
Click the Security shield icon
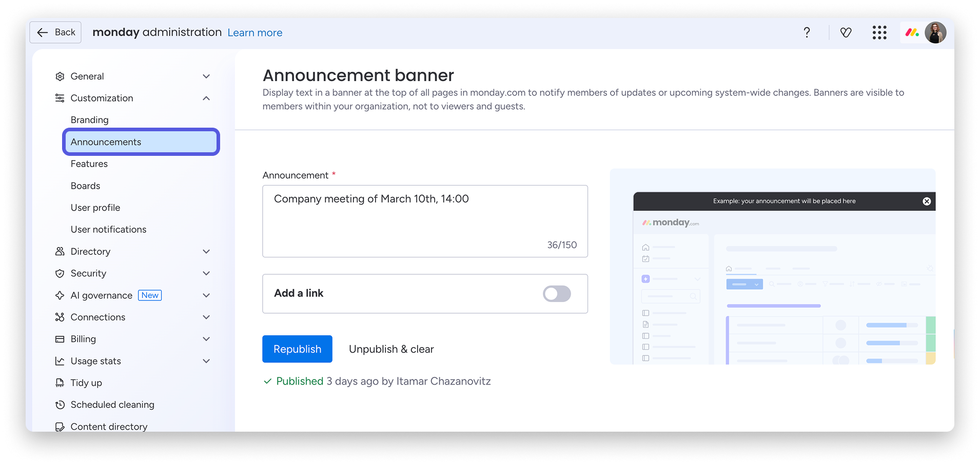[60, 273]
